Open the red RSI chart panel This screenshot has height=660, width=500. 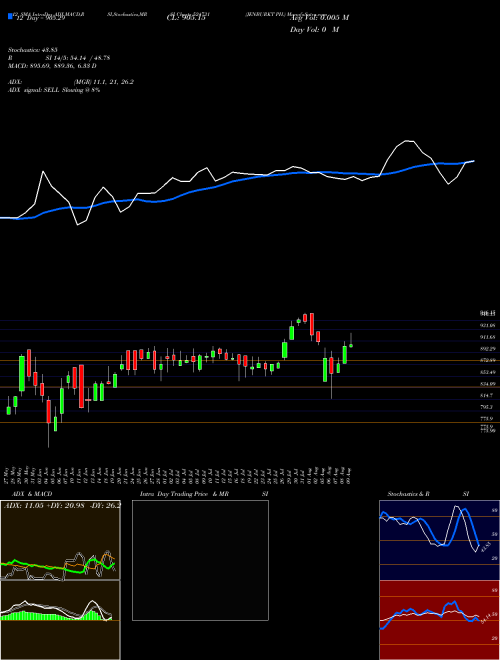point(439,620)
